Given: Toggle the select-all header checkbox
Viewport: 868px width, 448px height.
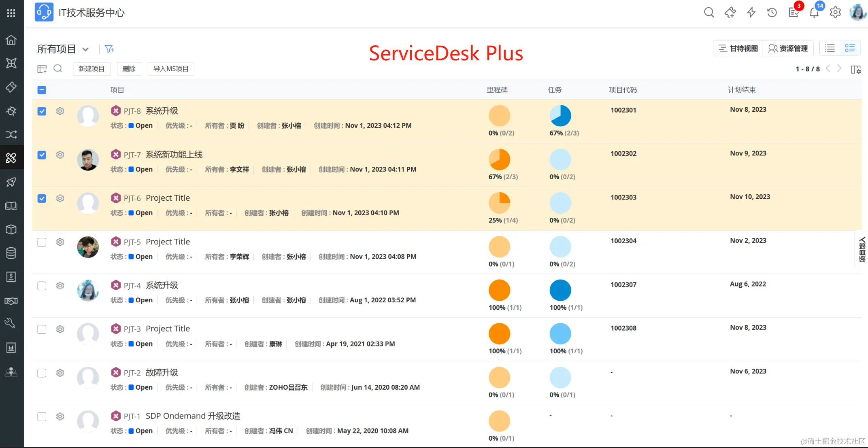Looking at the screenshot, I should [x=42, y=90].
